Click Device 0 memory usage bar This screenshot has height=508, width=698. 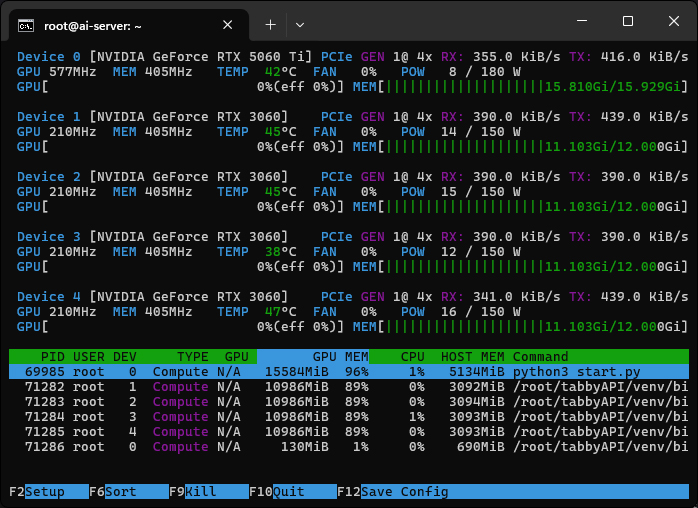(521, 87)
